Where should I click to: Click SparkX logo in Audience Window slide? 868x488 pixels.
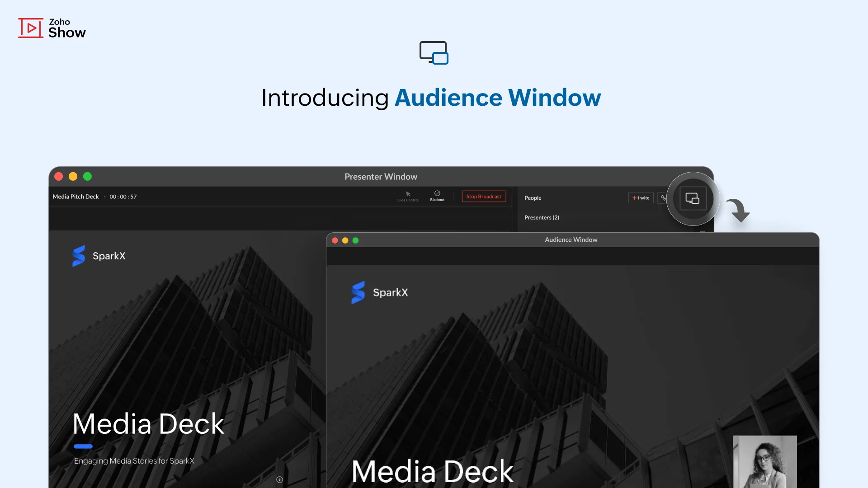[x=379, y=292]
